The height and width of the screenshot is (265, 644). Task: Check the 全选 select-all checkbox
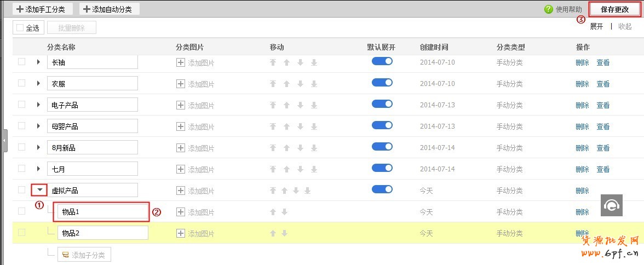[20, 27]
